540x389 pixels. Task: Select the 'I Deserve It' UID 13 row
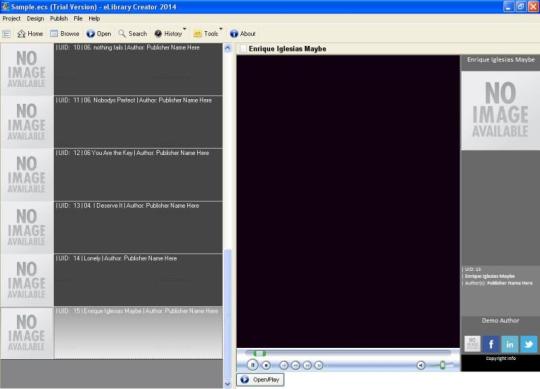pos(138,227)
